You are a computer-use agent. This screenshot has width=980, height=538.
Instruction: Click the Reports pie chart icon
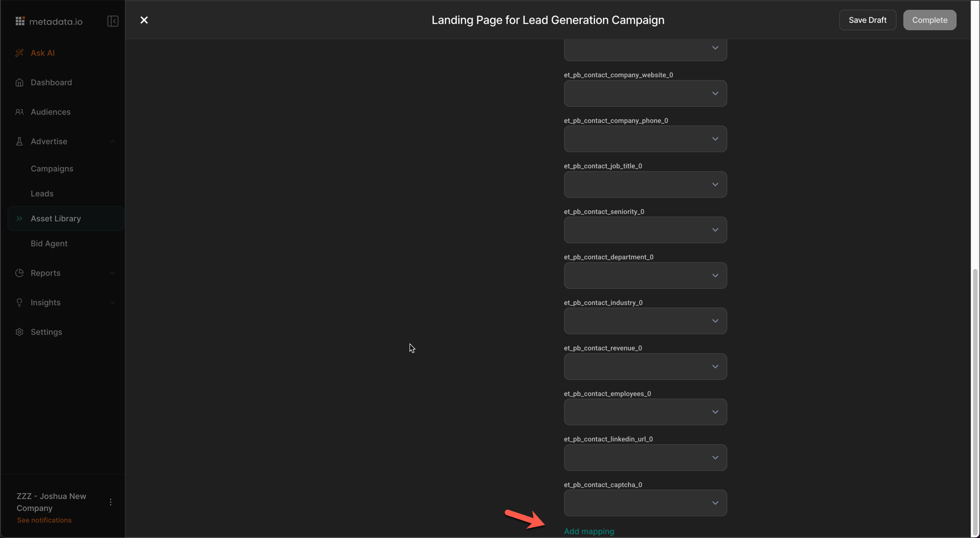20,273
